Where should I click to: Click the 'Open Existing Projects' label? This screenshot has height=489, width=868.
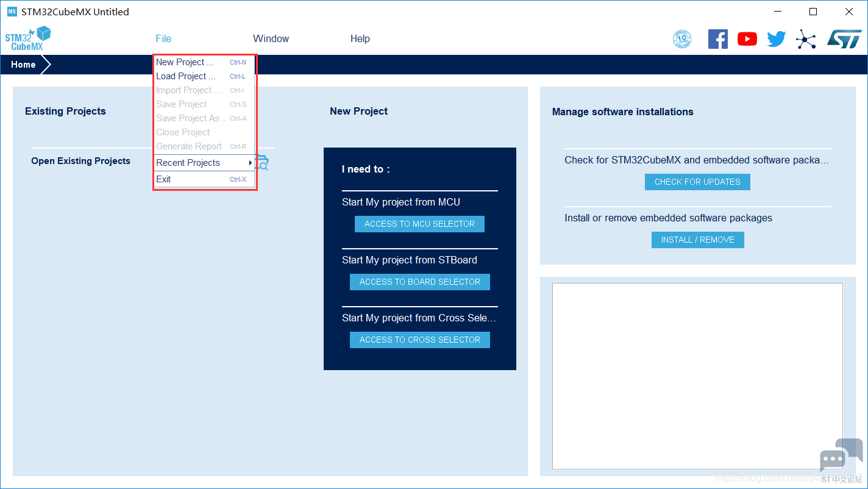[81, 161]
